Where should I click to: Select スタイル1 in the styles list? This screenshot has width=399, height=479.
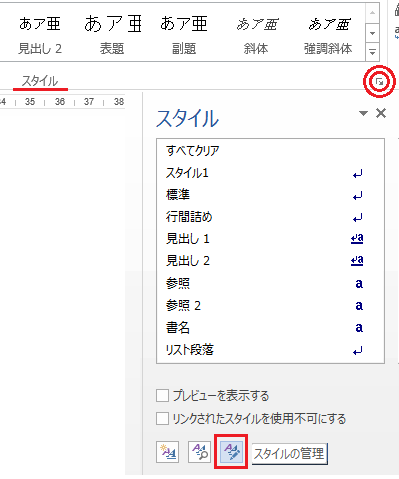coord(270,173)
